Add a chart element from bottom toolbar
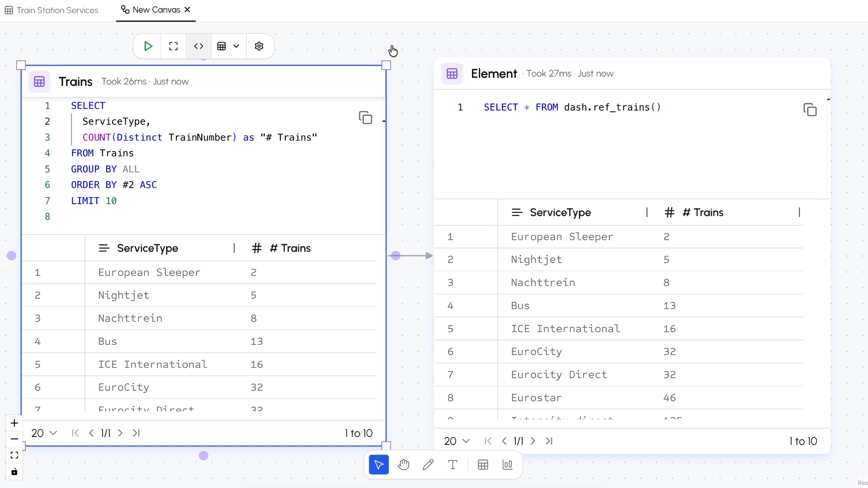The height and width of the screenshot is (488, 868). coord(507,465)
